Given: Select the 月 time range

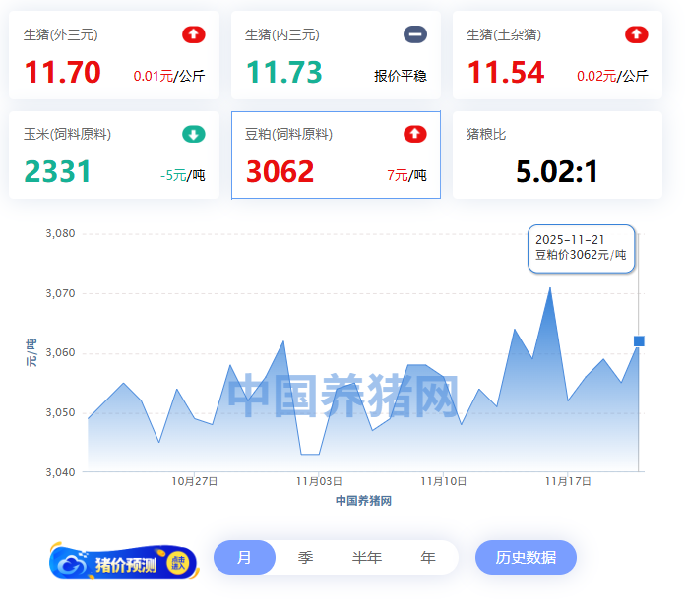Looking at the screenshot, I should tap(244, 557).
